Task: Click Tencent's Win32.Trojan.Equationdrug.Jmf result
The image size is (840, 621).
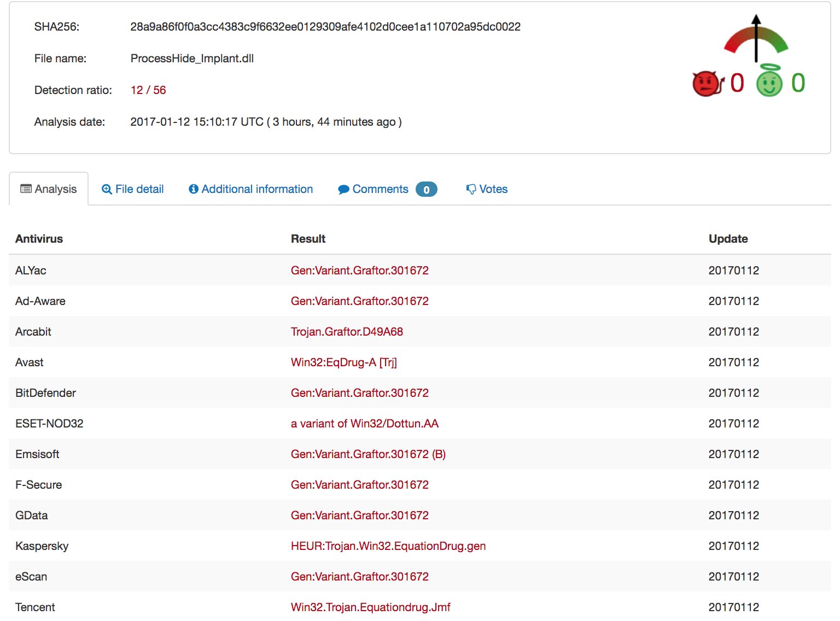Action: pyautogui.click(x=371, y=607)
